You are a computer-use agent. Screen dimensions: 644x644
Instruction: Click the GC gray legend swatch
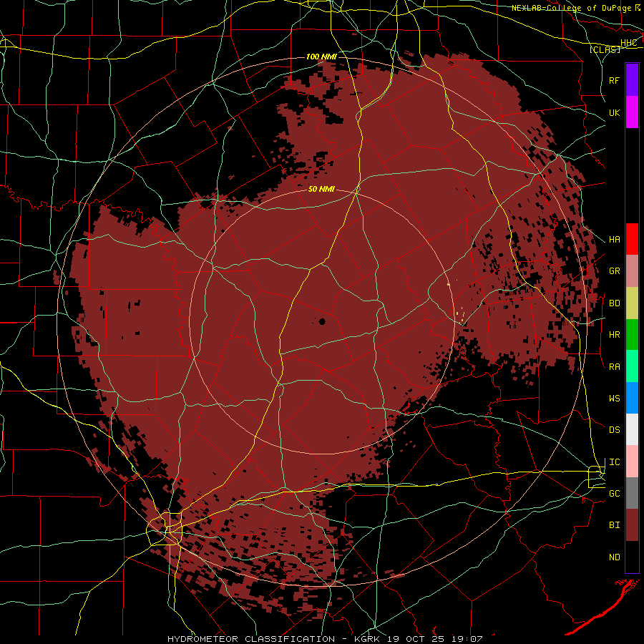[632, 493]
